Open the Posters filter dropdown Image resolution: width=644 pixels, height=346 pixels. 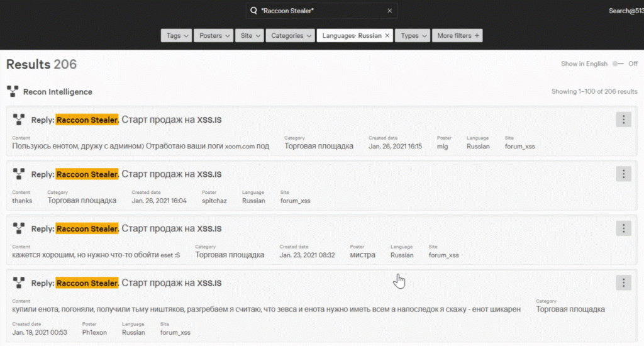click(x=214, y=36)
